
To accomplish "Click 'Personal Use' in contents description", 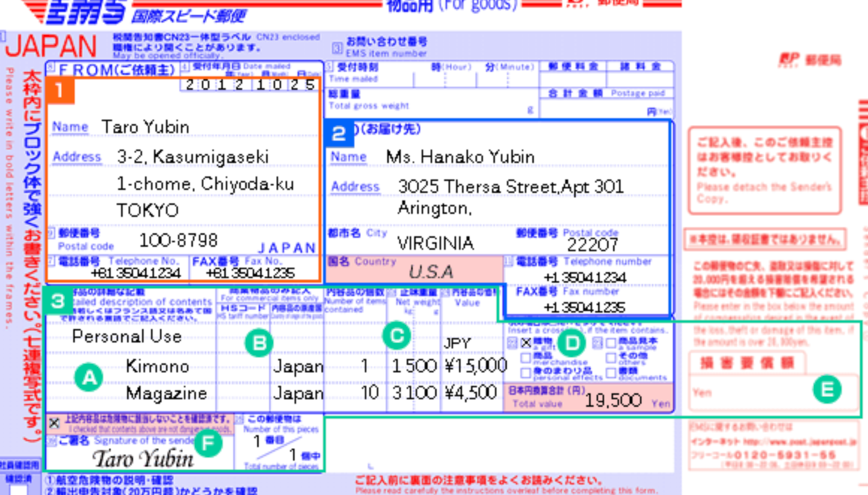I will tap(127, 336).
